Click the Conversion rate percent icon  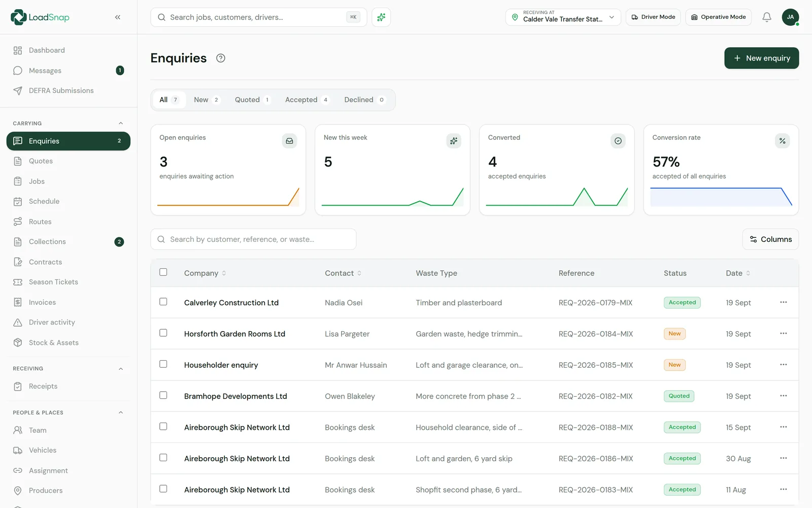(x=782, y=141)
